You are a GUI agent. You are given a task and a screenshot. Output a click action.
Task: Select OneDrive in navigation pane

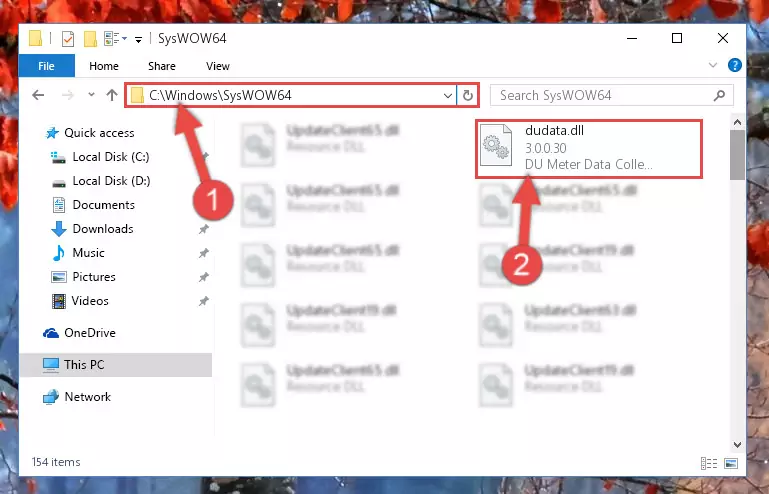90,333
